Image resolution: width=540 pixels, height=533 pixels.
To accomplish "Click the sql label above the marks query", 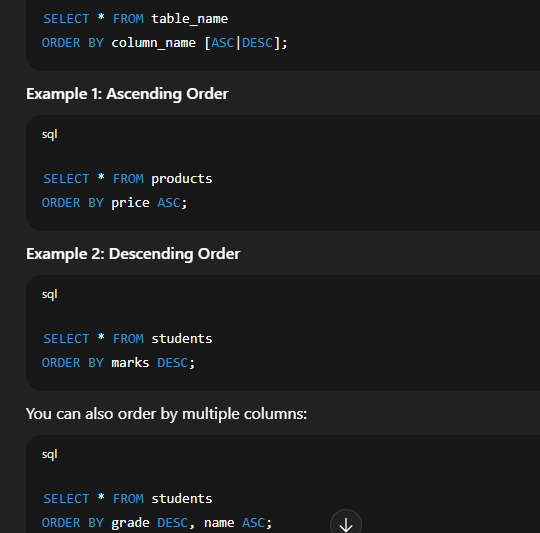I will click(x=50, y=294).
